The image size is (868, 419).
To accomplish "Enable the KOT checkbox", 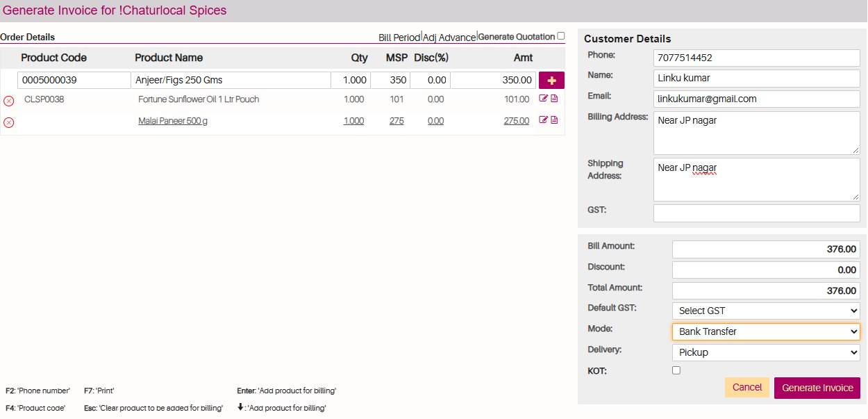I will 676,370.
